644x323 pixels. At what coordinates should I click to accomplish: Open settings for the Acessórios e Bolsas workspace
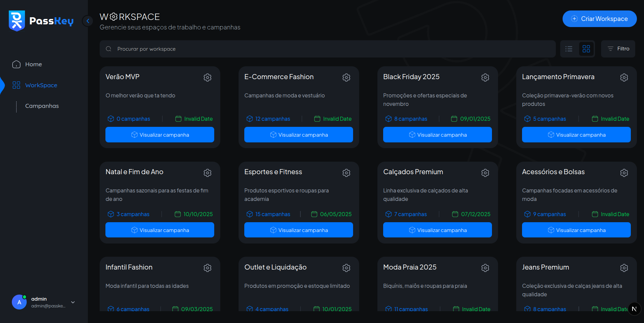624,173
